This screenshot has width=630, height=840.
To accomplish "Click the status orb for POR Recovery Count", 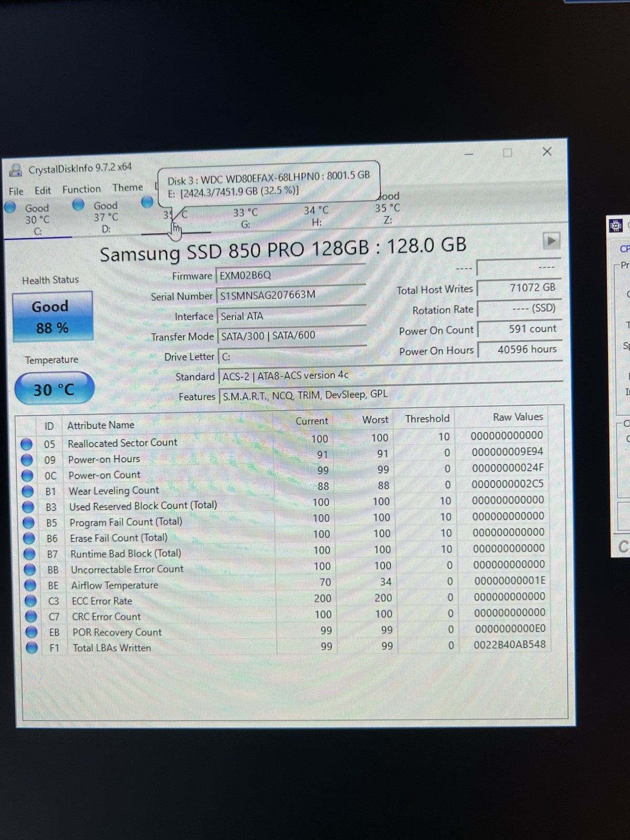I will coord(31,632).
